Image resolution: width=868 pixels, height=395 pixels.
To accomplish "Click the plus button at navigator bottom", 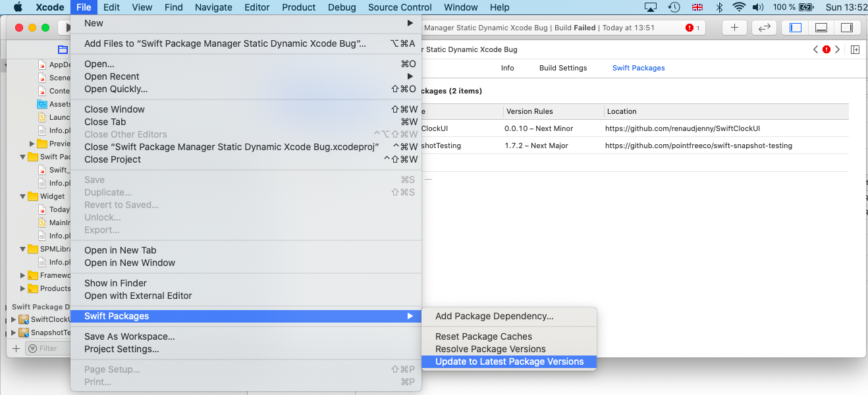I will pyautogui.click(x=16, y=348).
